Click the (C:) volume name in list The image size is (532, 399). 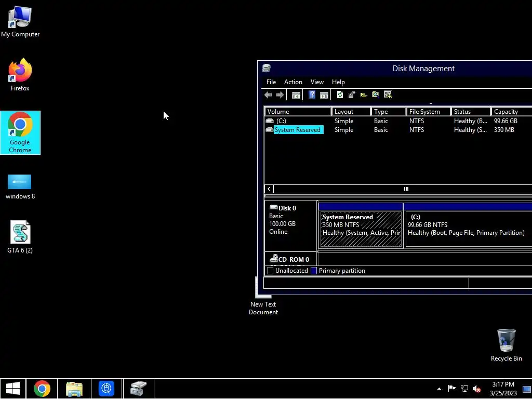281,121
